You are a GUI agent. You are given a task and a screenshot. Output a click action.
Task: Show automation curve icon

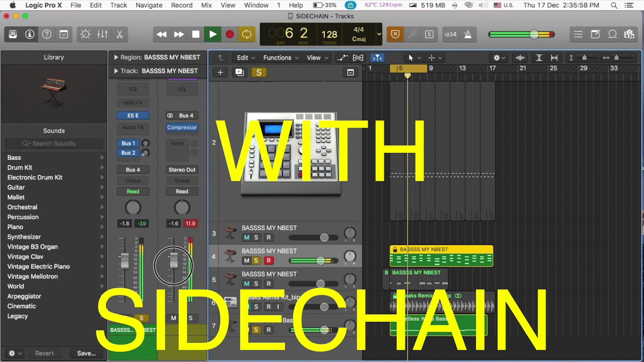click(x=342, y=58)
